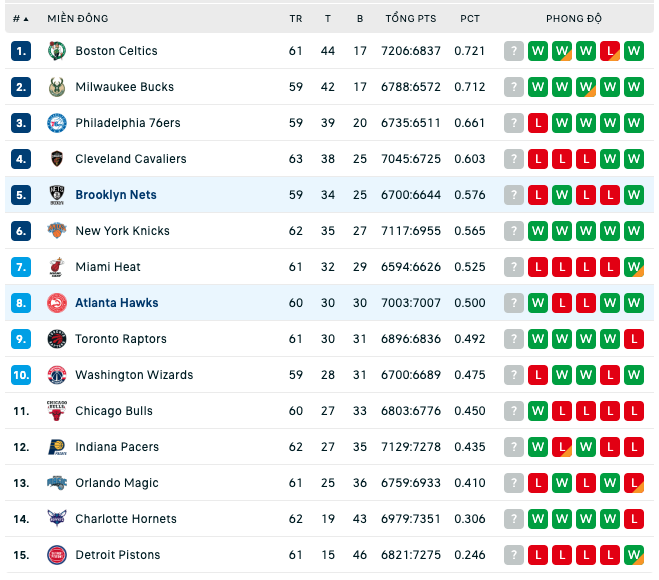
Task: Sort the table by PCT column
Action: click(x=469, y=19)
